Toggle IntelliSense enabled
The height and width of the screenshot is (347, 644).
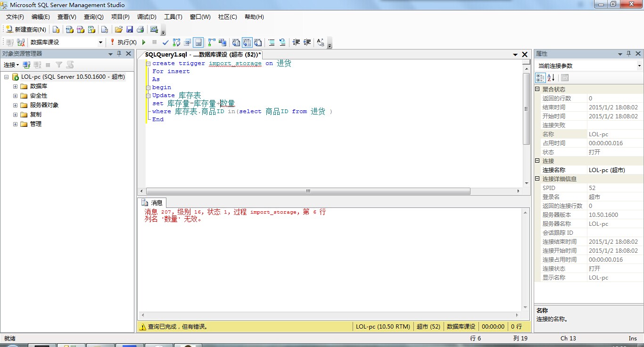click(198, 42)
